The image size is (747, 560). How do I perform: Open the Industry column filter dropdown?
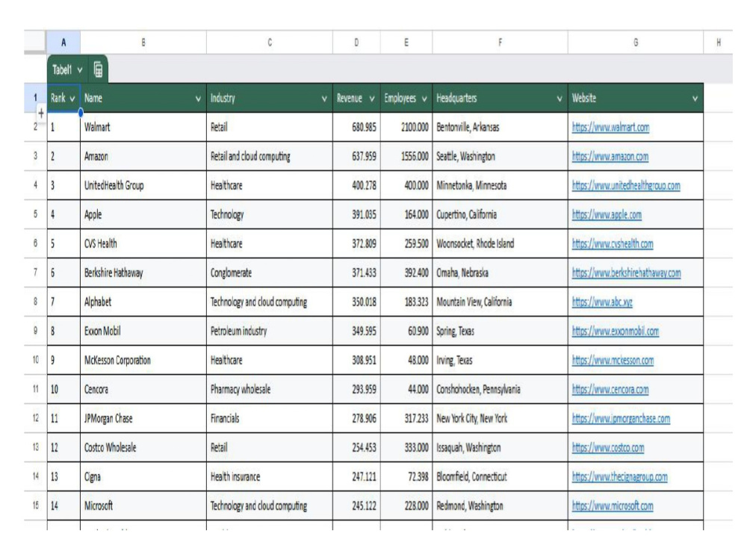(x=324, y=99)
